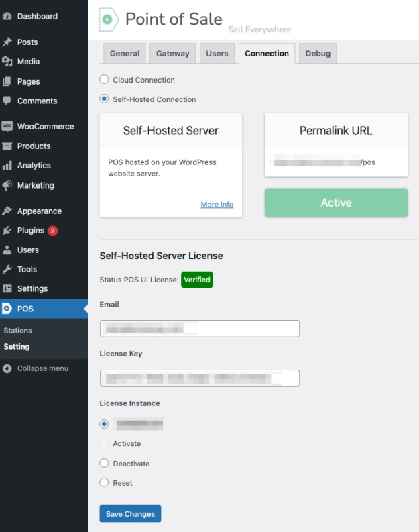Click the Save Changes button
Screen dimensions: 419x532
tap(130, 514)
